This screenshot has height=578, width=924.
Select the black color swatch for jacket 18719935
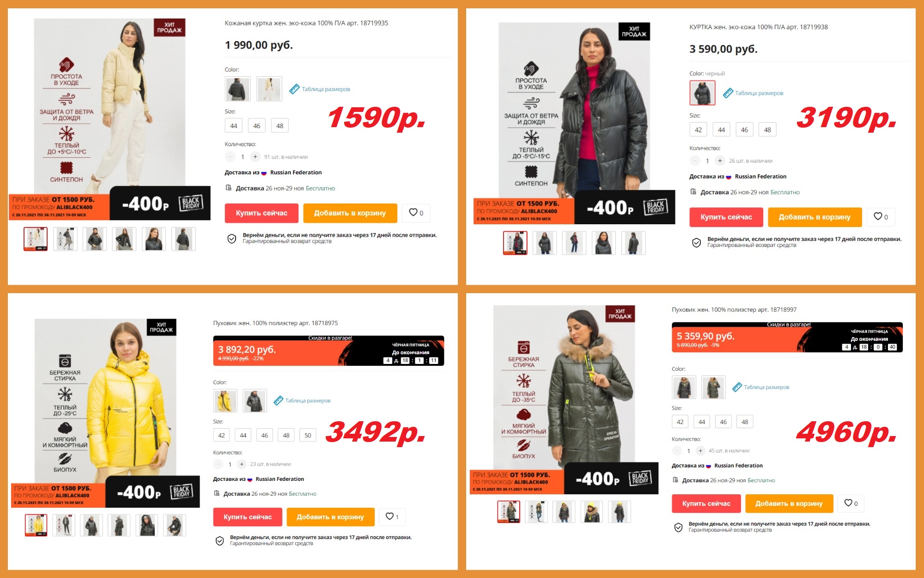click(x=238, y=89)
